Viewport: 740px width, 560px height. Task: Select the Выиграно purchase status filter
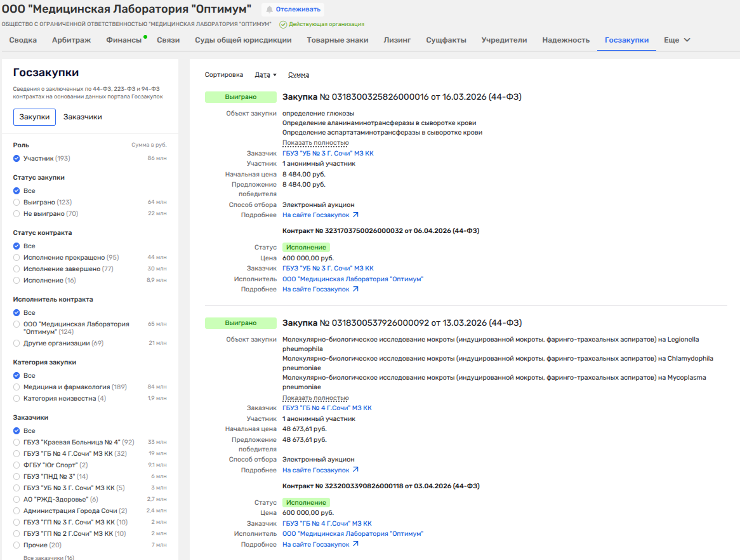[17, 203]
